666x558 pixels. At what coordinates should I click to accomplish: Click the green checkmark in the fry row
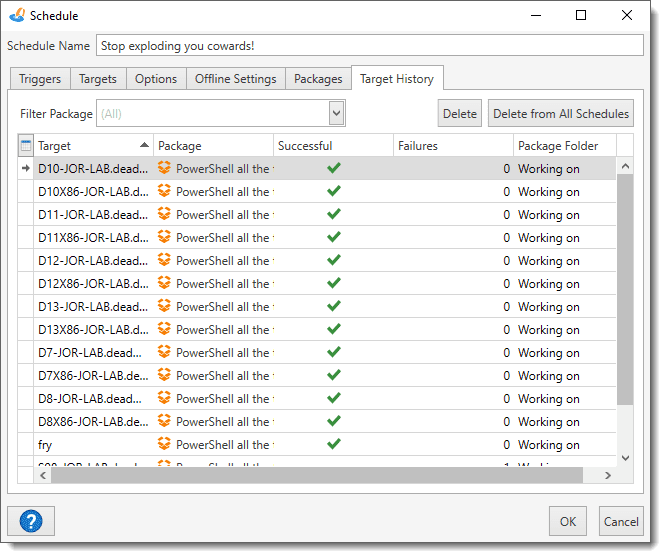(x=334, y=443)
